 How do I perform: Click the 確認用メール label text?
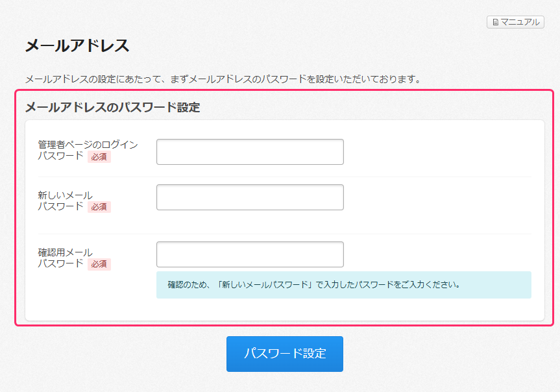(66, 252)
